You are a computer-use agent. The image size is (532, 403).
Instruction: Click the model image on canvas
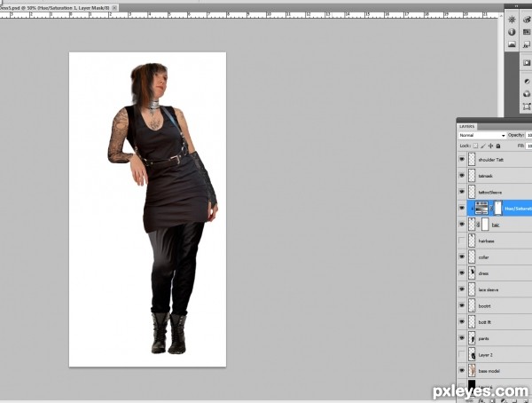coord(163,208)
